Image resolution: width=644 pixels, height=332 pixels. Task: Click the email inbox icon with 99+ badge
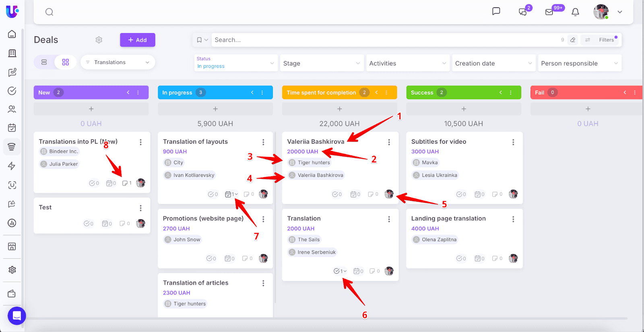(x=549, y=12)
